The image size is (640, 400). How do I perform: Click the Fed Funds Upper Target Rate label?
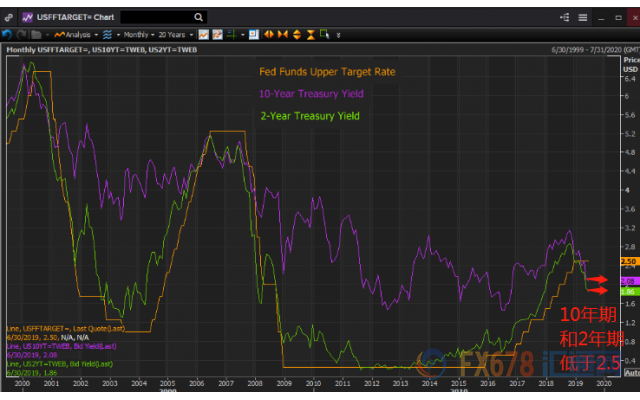[x=327, y=72]
